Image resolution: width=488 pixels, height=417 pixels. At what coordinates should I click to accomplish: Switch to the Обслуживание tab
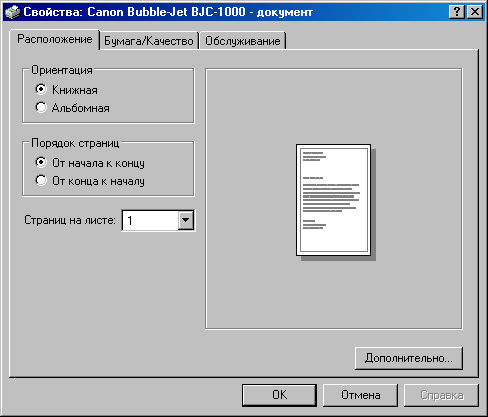(243, 41)
